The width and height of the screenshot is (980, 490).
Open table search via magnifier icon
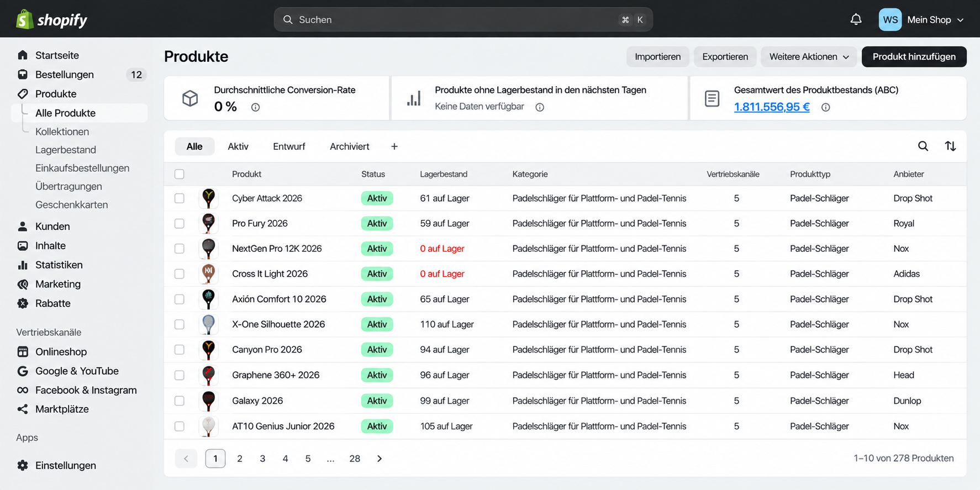click(x=923, y=146)
